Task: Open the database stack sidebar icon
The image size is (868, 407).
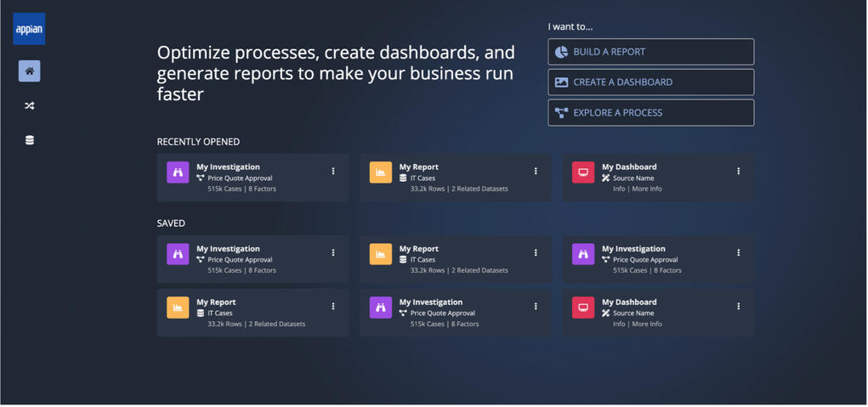Action: pyautogui.click(x=30, y=140)
